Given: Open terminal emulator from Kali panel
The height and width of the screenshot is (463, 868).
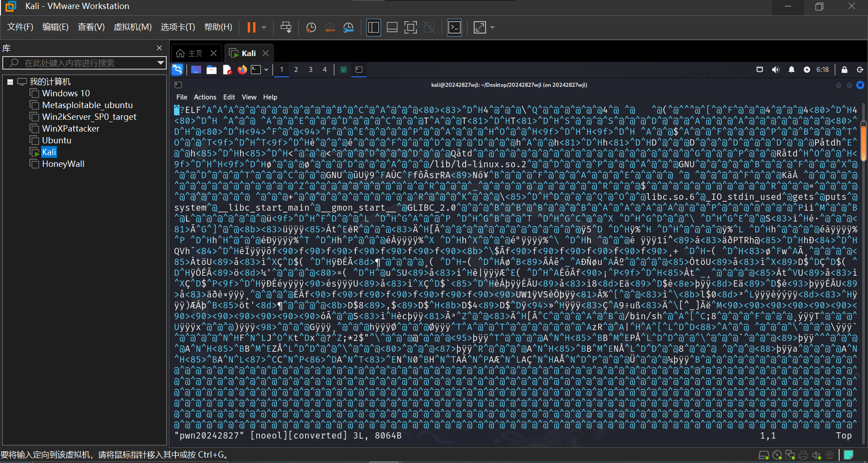Looking at the screenshot, I should coord(256,70).
